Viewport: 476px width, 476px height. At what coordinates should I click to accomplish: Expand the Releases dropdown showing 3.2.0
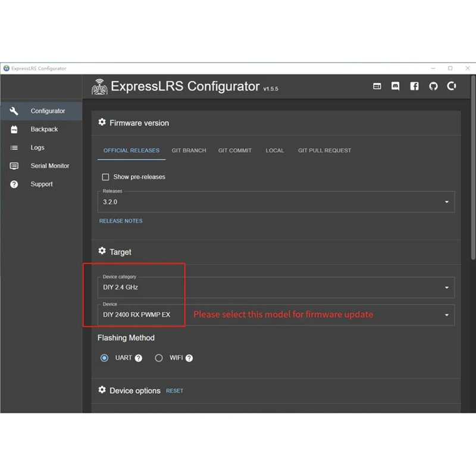click(x=447, y=202)
